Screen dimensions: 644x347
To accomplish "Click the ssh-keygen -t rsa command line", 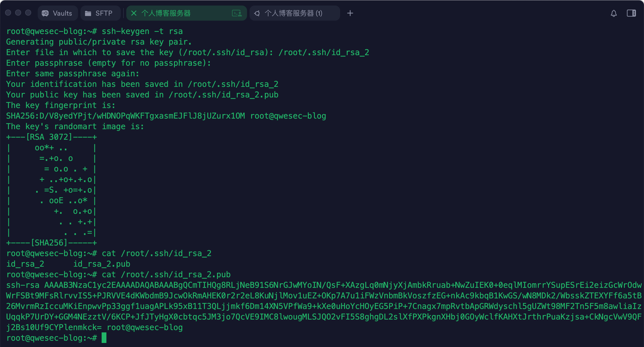I will (x=142, y=31).
